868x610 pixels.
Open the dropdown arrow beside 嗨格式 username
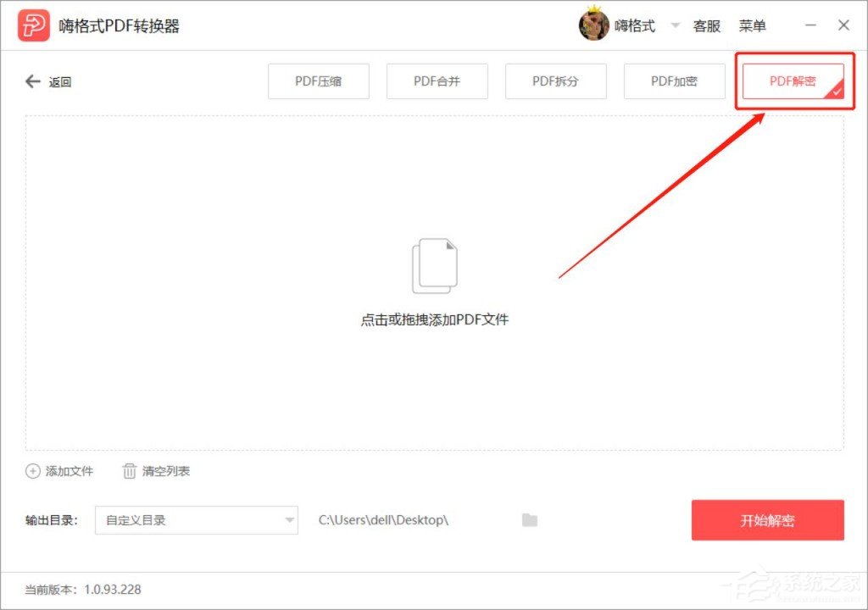coord(676,25)
